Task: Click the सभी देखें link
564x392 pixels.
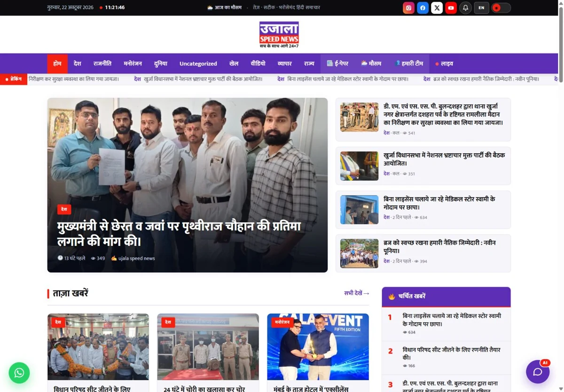Action: click(357, 293)
